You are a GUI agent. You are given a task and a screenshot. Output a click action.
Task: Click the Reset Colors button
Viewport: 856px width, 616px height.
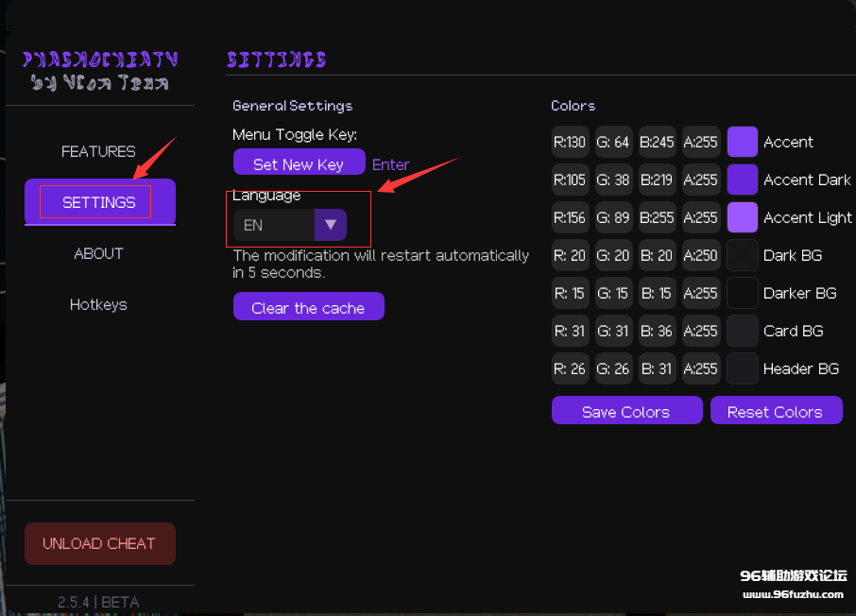775,411
